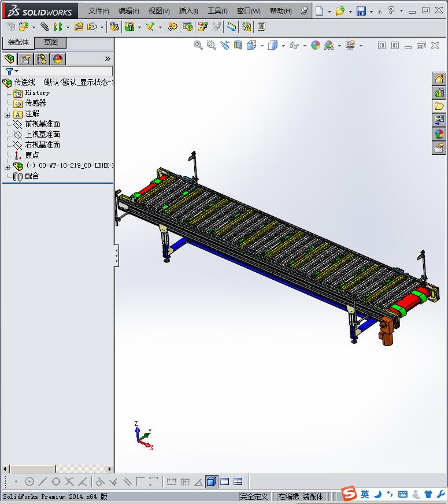Click the Hide/Show Items glasses icon
This screenshot has width=448, height=504.
(294, 45)
